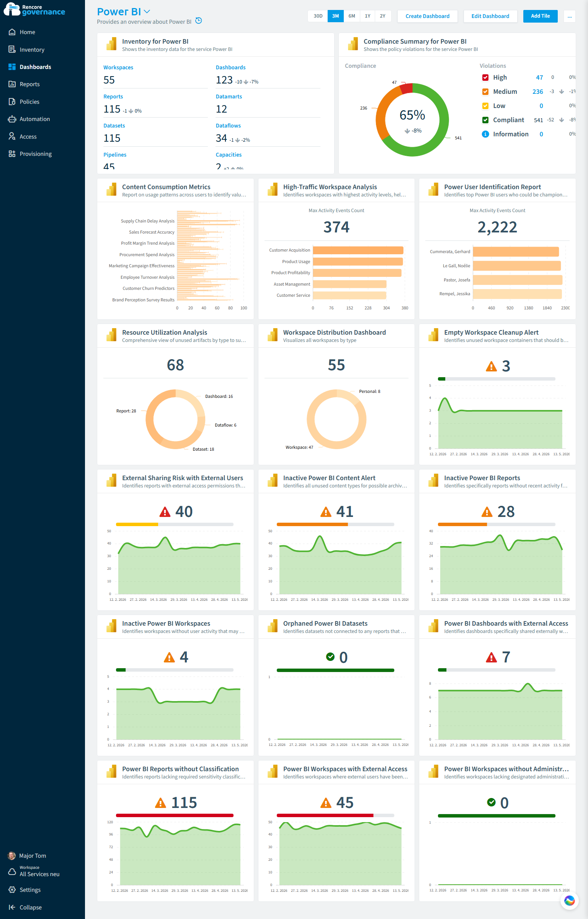Click title Inactive Power BI Content Alert
This screenshot has height=919, width=588.
[x=329, y=478]
